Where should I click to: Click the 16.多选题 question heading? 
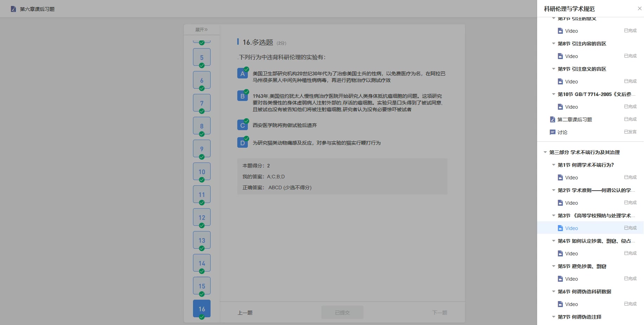[258, 42]
